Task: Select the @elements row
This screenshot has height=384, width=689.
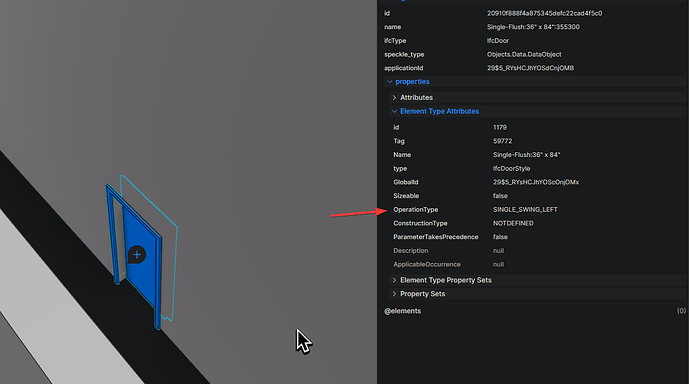Action: coord(534,311)
